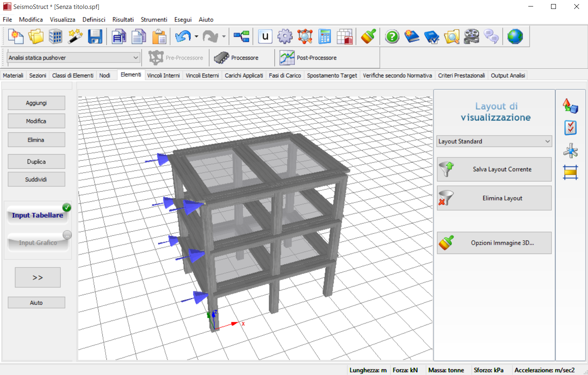Switch to Input Tabellare mode
This screenshot has width=588, height=375.
click(x=37, y=215)
